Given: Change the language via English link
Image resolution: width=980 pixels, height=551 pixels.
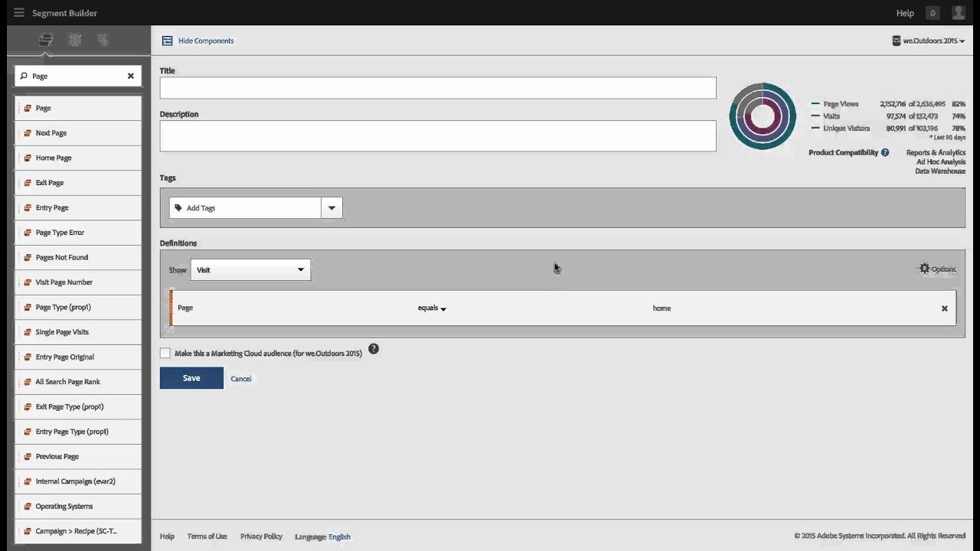Looking at the screenshot, I should pos(340,536).
